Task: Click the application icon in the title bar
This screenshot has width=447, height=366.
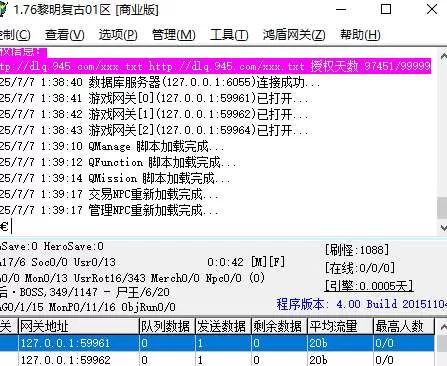Action: (3, 9)
